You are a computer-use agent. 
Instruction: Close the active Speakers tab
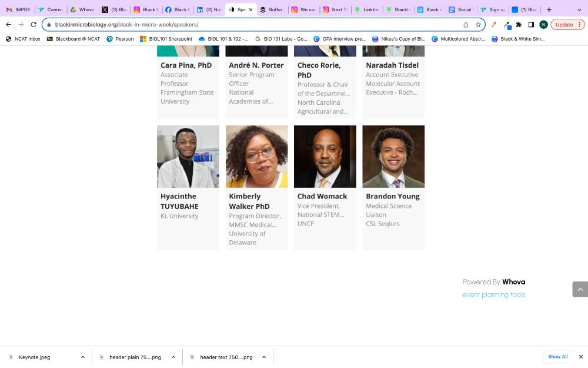click(250, 10)
